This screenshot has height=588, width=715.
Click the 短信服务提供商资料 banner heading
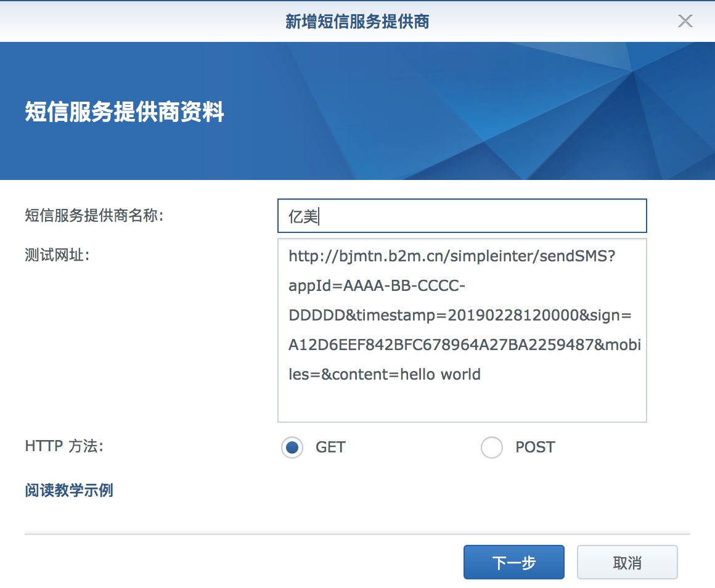pyautogui.click(x=124, y=112)
